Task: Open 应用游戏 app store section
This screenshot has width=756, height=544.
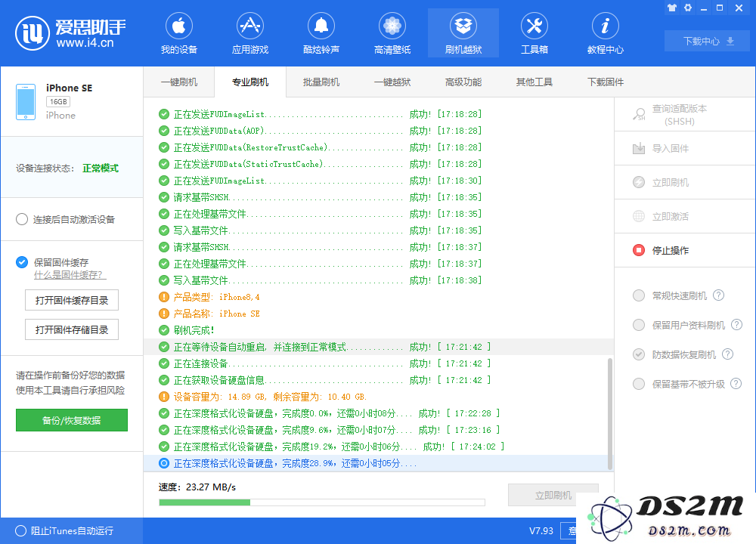Action: [x=249, y=33]
